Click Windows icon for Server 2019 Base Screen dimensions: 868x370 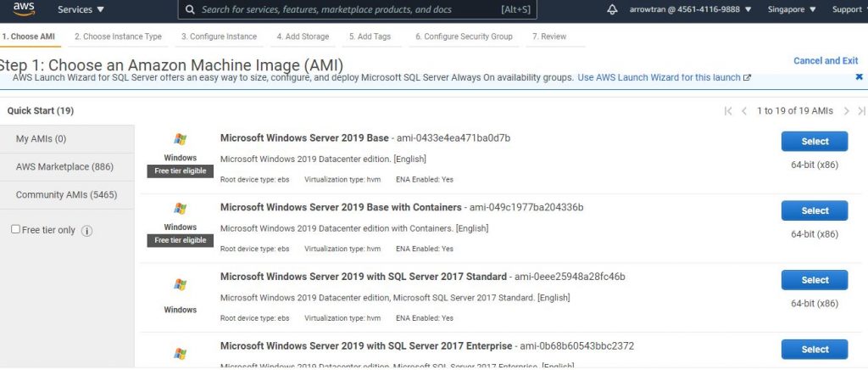tap(180, 139)
